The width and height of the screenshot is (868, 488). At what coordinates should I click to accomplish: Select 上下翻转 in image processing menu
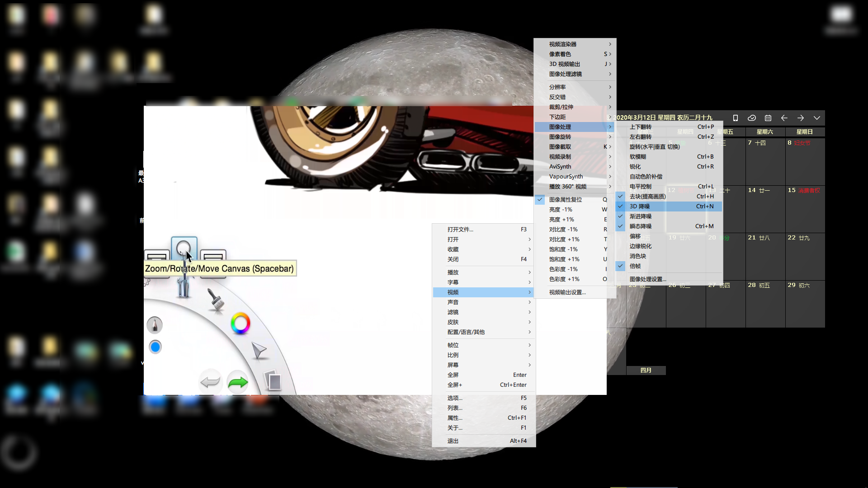tap(669, 127)
